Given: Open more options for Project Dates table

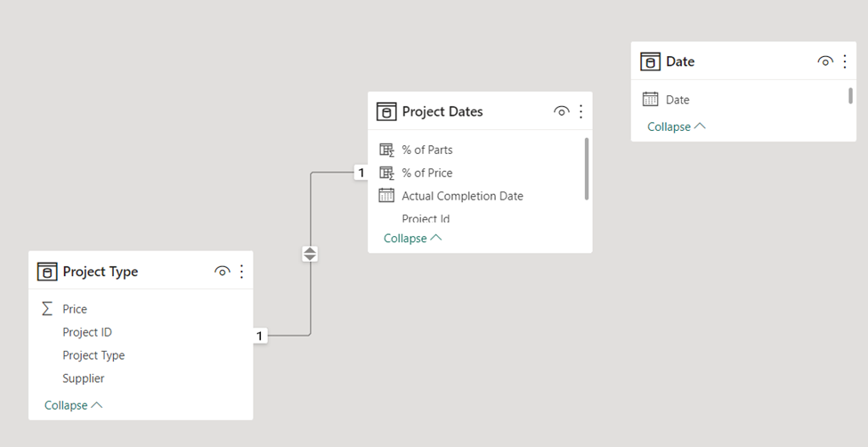Looking at the screenshot, I should pyautogui.click(x=580, y=111).
